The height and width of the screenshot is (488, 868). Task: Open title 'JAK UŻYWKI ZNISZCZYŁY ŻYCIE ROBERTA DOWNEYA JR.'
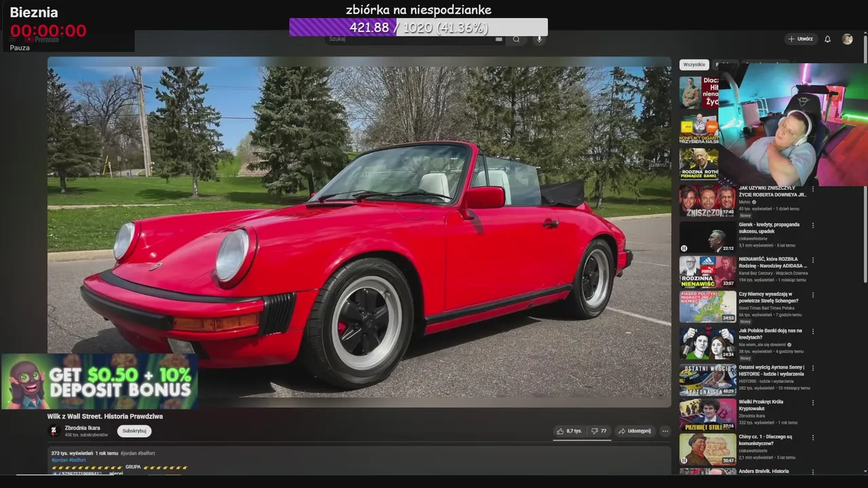(772, 191)
